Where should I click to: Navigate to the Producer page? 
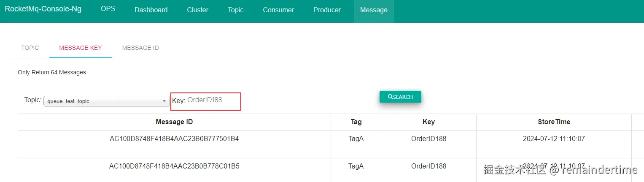[327, 10]
